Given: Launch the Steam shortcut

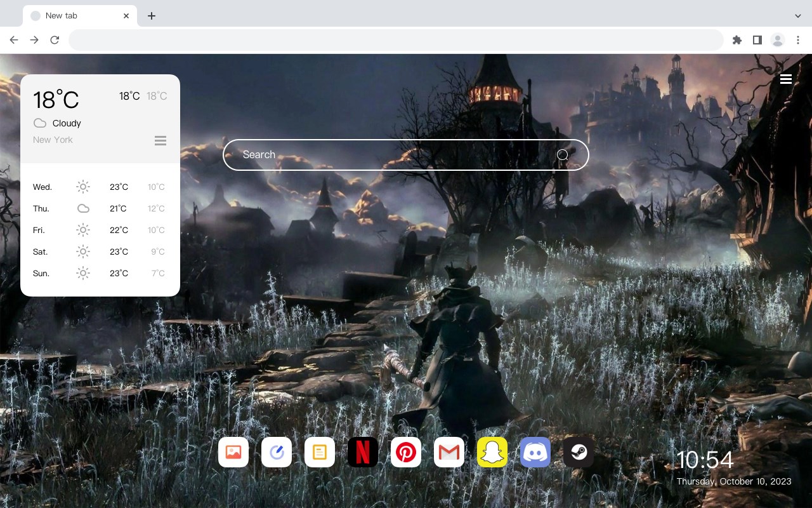Looking at the screenshot, I should pyautogui.click(x=579, y=452).
